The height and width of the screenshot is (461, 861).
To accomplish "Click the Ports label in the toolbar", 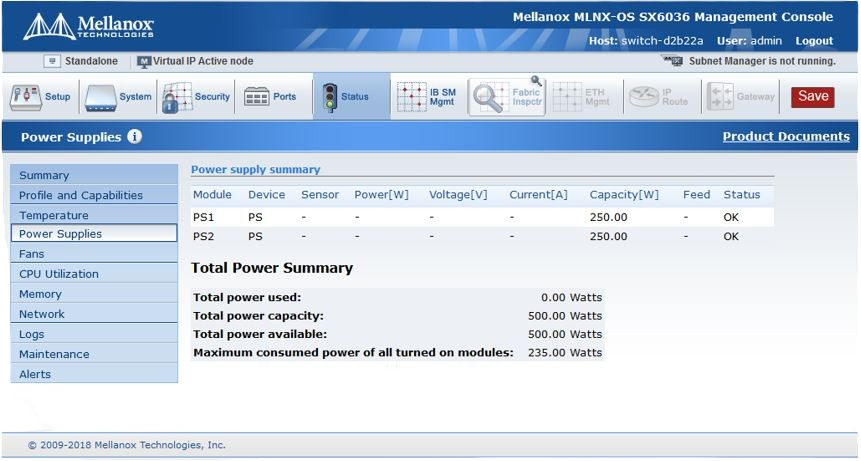I will pos(284,97).
